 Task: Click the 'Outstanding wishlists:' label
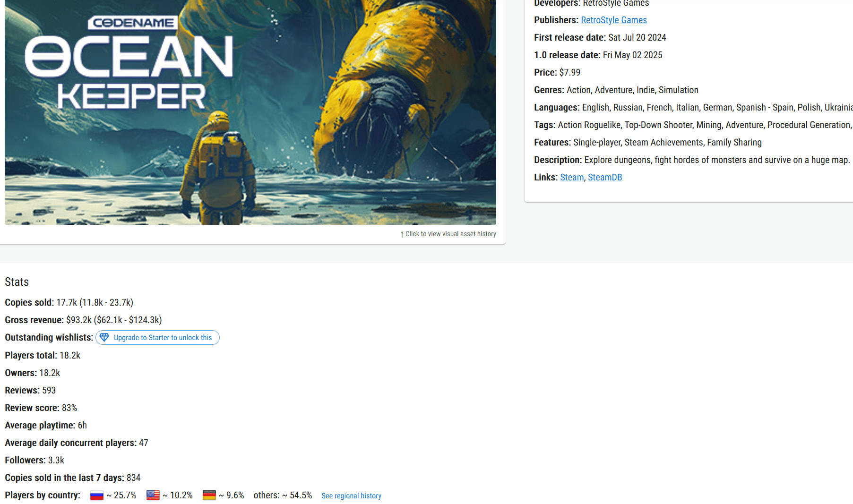49,337
